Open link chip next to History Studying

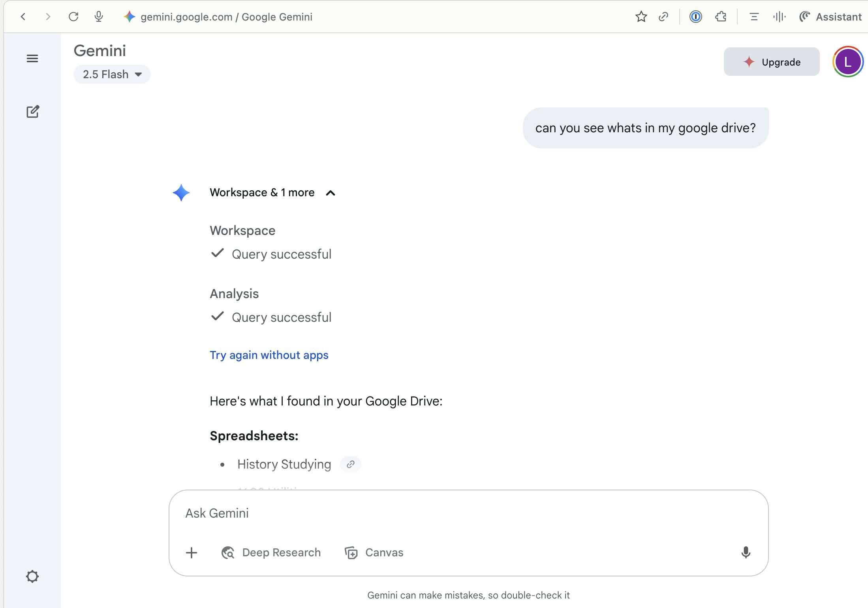click(x=350, y=464)
